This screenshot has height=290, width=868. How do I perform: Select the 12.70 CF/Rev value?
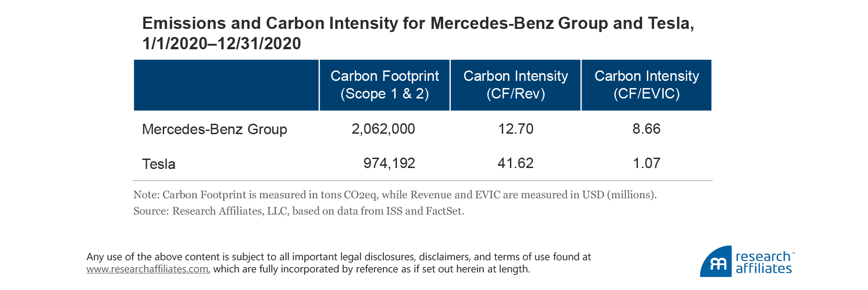coord(515,129)
